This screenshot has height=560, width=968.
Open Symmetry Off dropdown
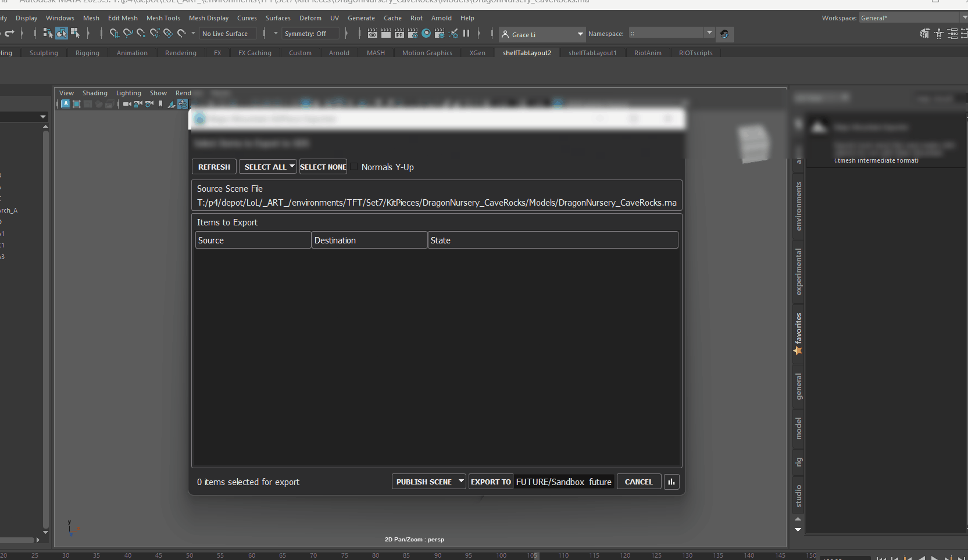(310, 34)
